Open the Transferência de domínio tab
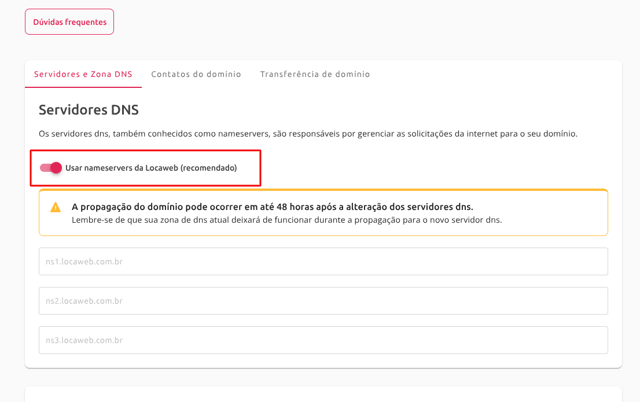The image size is (640, 402). tap(315, 74)
